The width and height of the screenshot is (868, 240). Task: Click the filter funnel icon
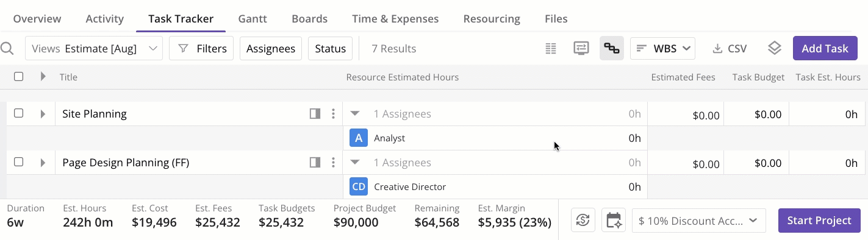click(183, 49)
